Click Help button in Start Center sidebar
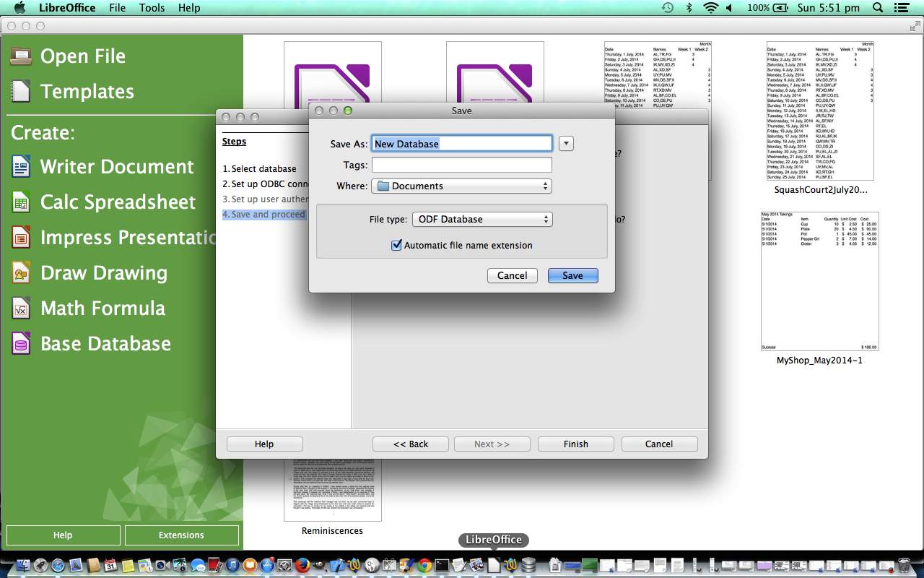Screen dimensions: 924x578 coord(63,535)
